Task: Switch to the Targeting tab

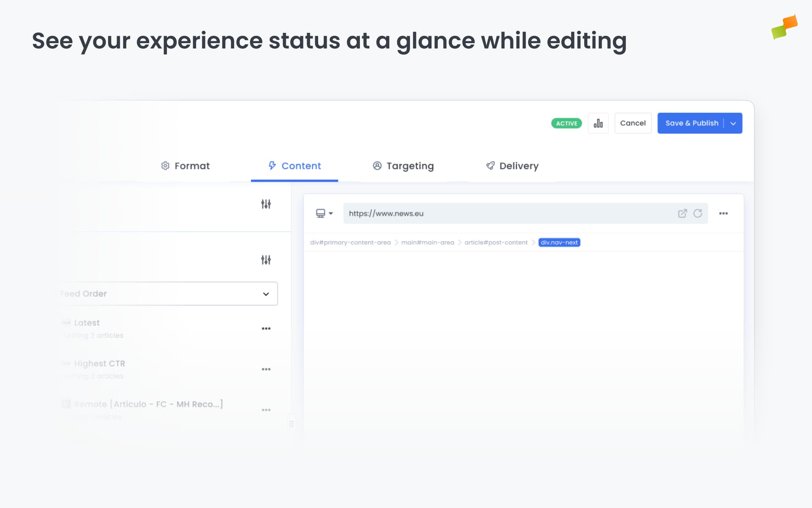Action: 403,166
